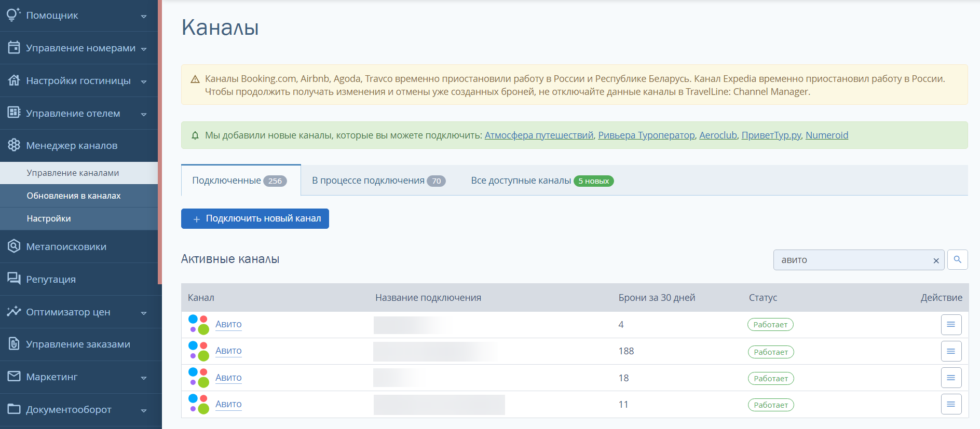This screenshot has width=980, height=429.
Task: Click the Avito logo in the first row
Action: (x=198, y=325)
